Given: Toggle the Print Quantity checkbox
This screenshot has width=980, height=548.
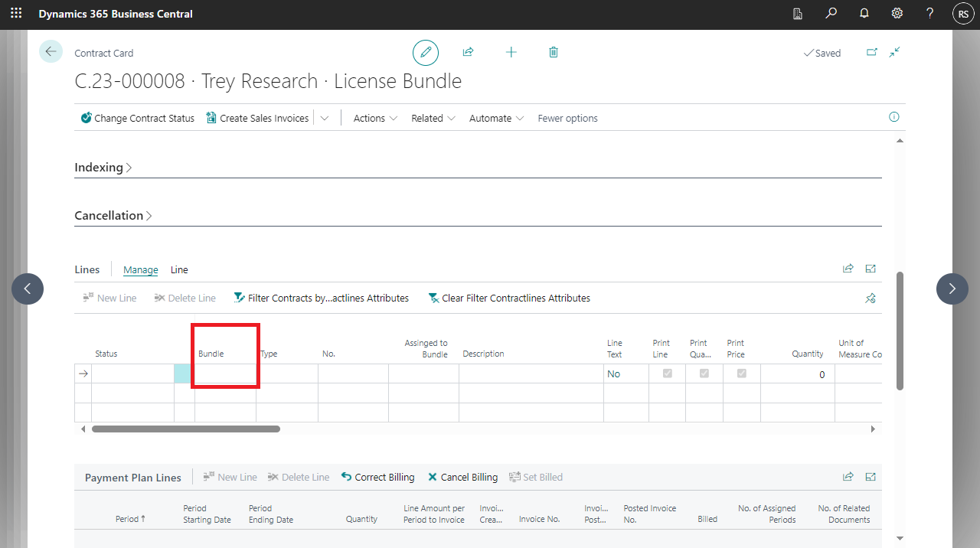Looking at the screenshot, I should tap(704, 373).
